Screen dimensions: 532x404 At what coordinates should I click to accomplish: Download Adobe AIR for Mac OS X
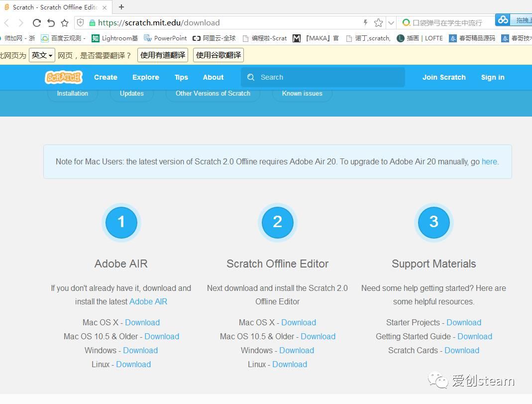point(142,322)
